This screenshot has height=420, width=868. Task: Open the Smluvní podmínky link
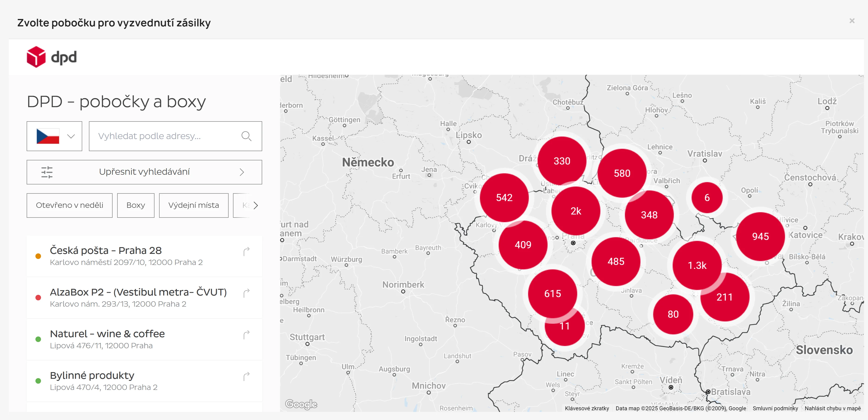pyautogui.click(x=775, y=408)
